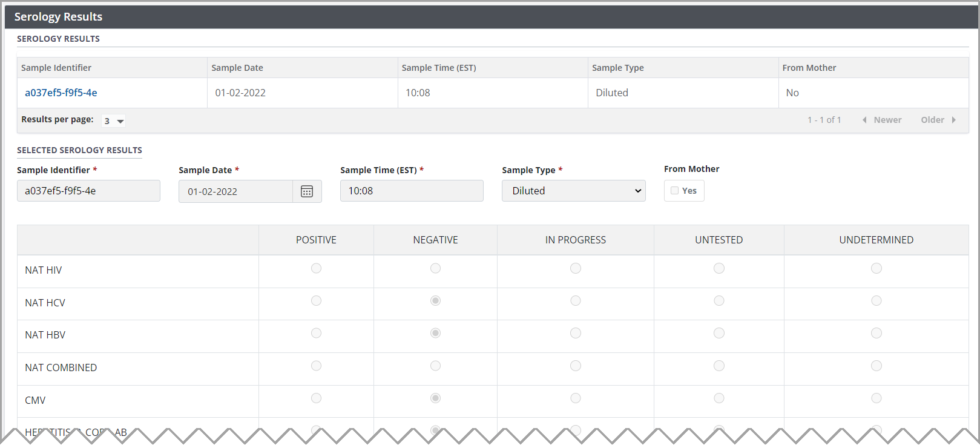
Task: Tick the From Mother Yes checkbox
Action: point(674,191)
